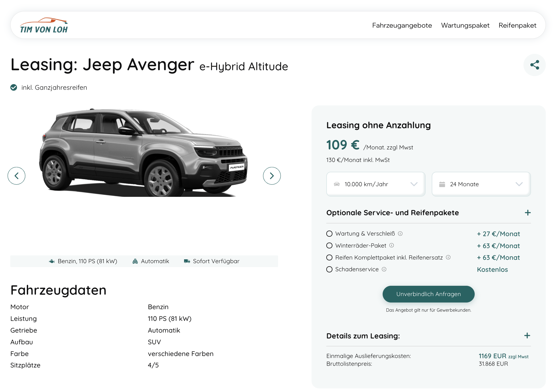This screenshot has height=392, width=555.
Task: Show next car image with right arrow
Action: pos(272,176)
